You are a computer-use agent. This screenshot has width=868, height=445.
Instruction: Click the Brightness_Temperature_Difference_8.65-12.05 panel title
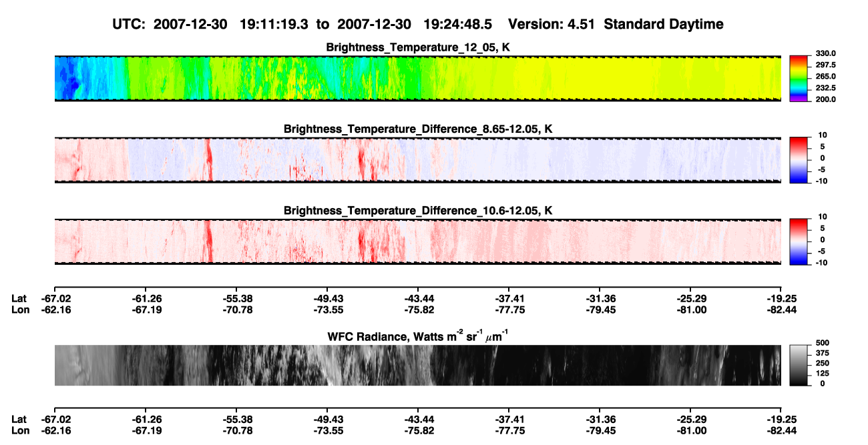418,128
